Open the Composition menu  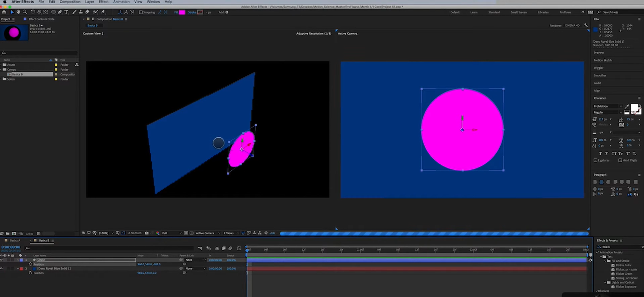click(x=70, y=2)
